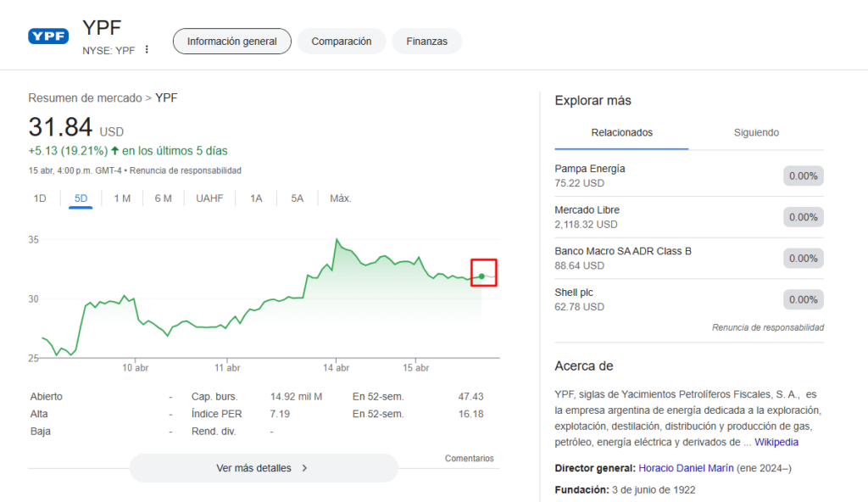Viewport: 868px width, 502px height.
Task: Click the Fundación date 3 de junio de 1922
Action: pyautogui.click(x=654, y=490)
